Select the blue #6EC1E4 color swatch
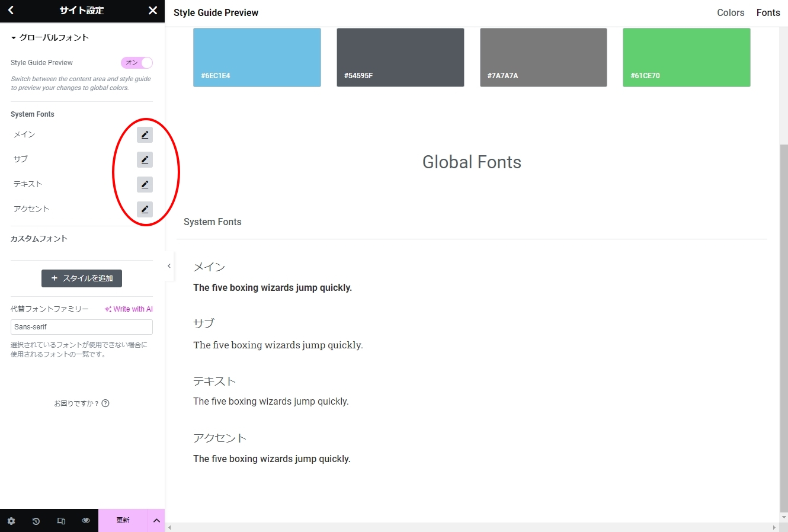The height and width of the screenshot is (532, 788). pyautogui.click(x=257, y=57)
